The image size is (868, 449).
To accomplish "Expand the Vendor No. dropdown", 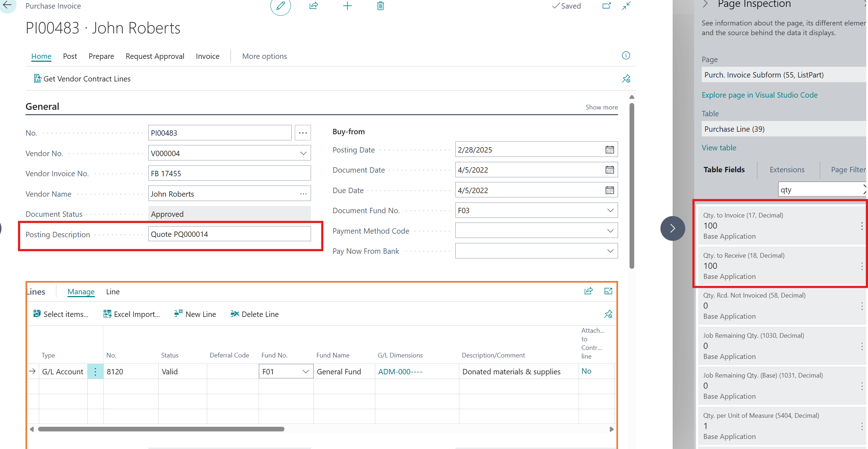I will tap(303, 153).
